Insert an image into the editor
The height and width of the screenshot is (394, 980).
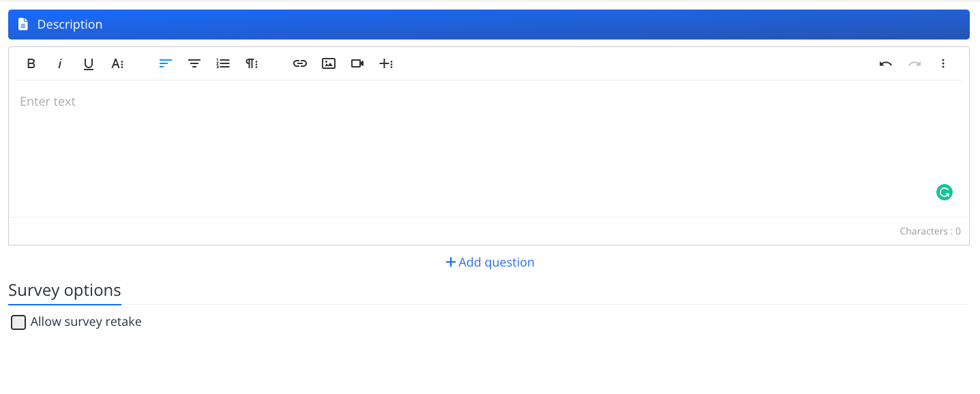coord(329,63)
